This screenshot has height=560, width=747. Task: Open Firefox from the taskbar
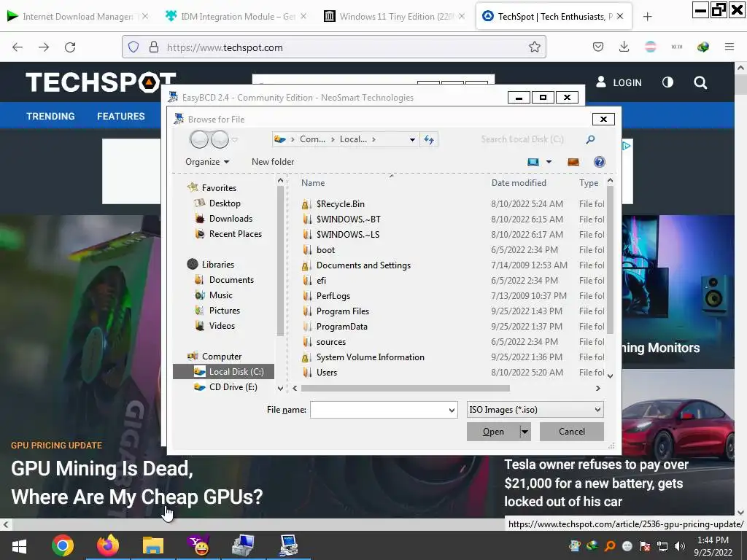pos(108,545)
